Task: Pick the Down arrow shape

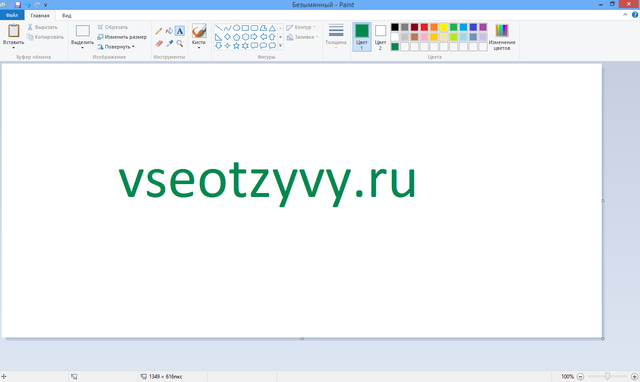Action: pyautogui.click(x=218, y=46)
